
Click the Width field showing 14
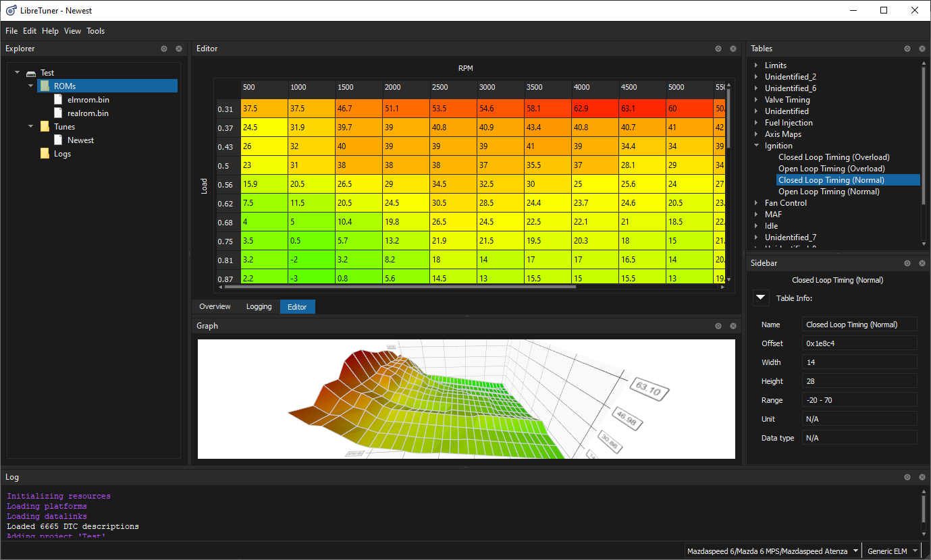pos(859,362)
